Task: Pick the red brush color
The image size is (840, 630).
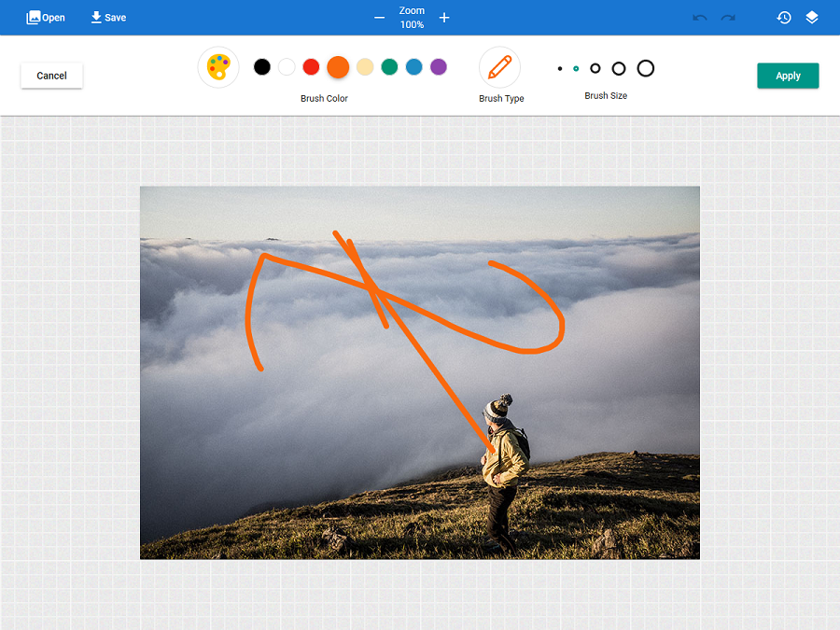Action: [x=312, y=66]
